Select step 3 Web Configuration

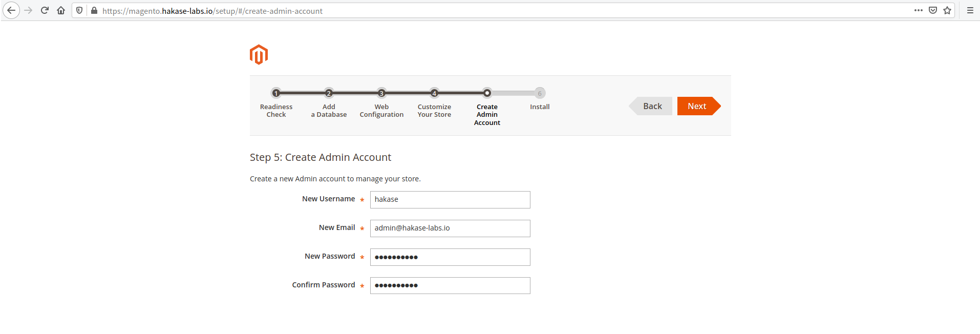(381, 93)
